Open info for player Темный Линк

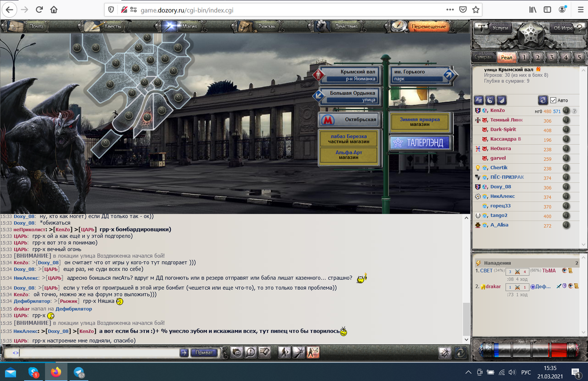pyautogui.click(x=566, y=120)
